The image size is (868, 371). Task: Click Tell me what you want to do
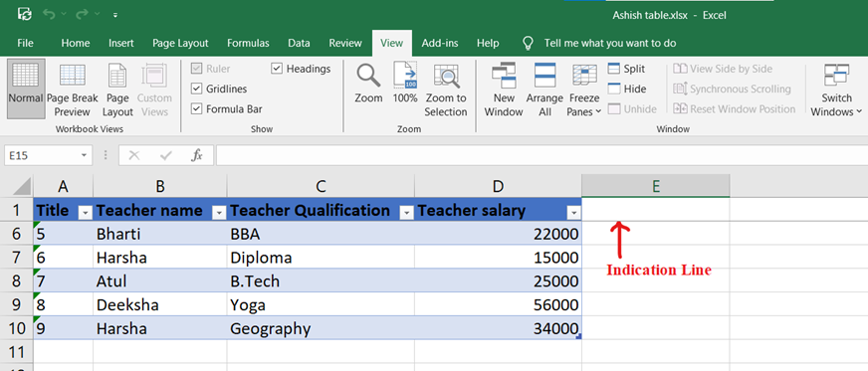610,43
